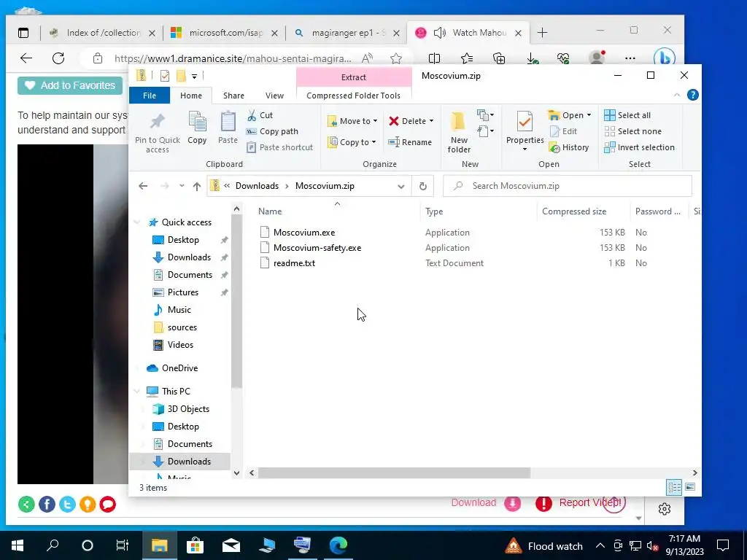
Task: Collapse the Quick access tree node
Action: 137,222
